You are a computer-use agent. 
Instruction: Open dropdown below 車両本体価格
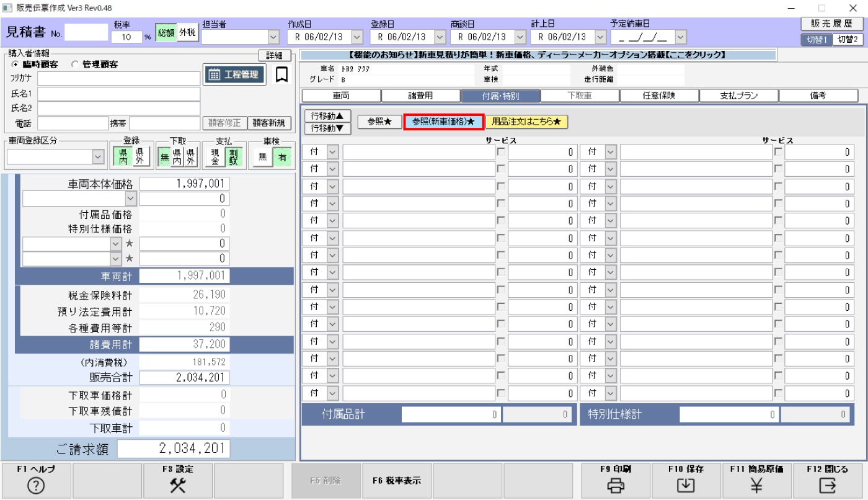(x=130, y=199)
